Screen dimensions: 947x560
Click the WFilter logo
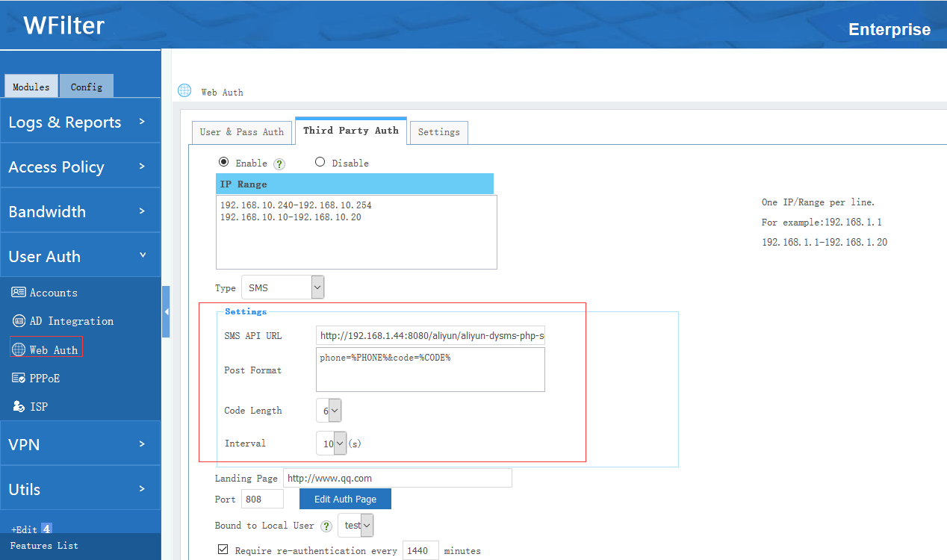point(64,26)
